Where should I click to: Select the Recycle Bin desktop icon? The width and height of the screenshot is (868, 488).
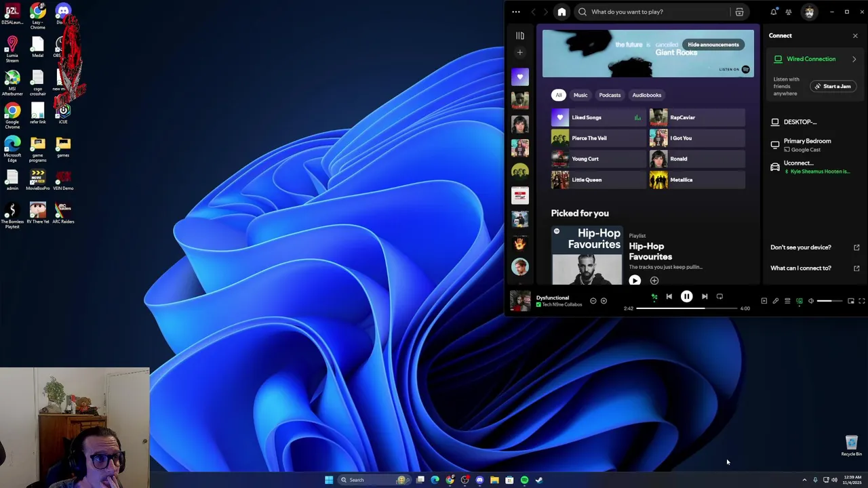[x=852, y=446]
